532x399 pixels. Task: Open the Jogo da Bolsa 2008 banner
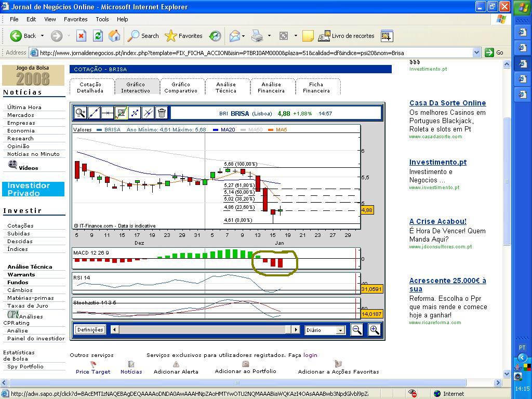click(33, 75)
